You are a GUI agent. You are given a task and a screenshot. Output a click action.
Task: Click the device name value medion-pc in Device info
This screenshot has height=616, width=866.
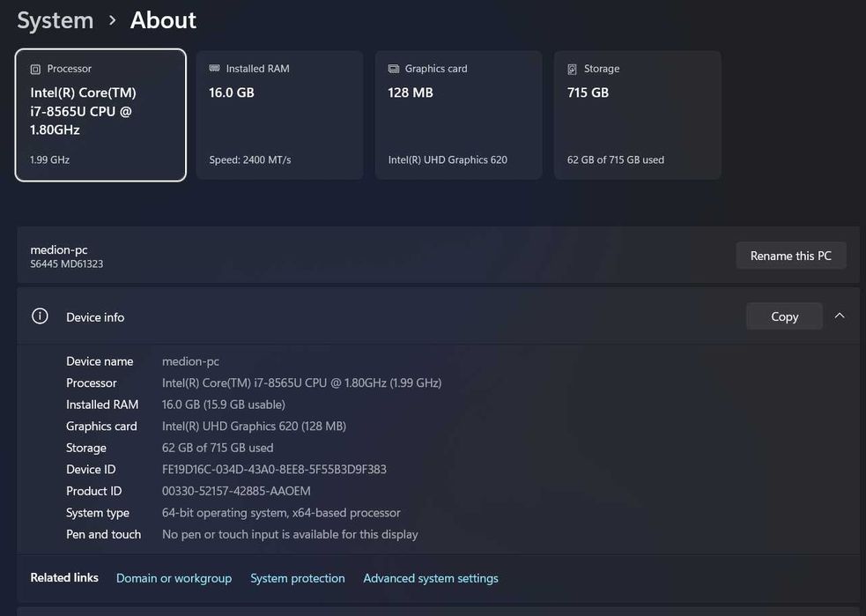click(x=190, y=361)
